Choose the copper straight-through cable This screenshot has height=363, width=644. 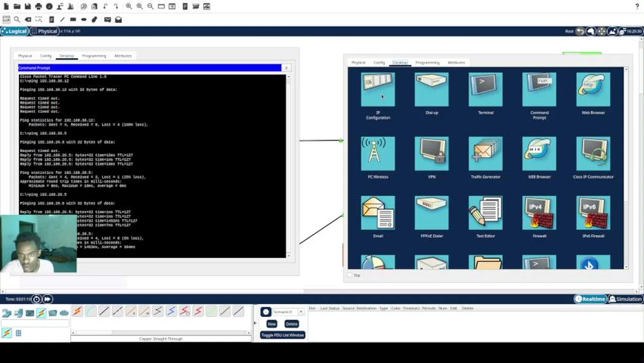tap(104, 312)
